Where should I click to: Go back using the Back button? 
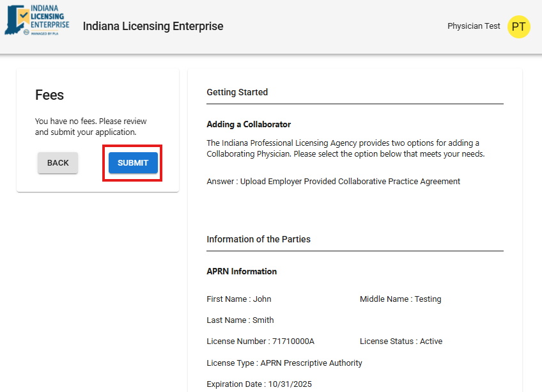click(58, 163)
